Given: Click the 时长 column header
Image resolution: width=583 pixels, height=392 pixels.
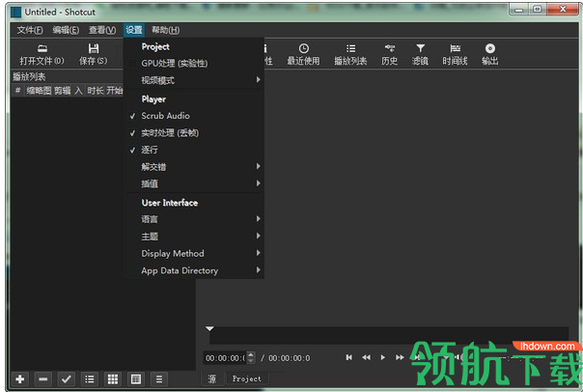Looking at the screenshot, I should (x=96, y=91).
